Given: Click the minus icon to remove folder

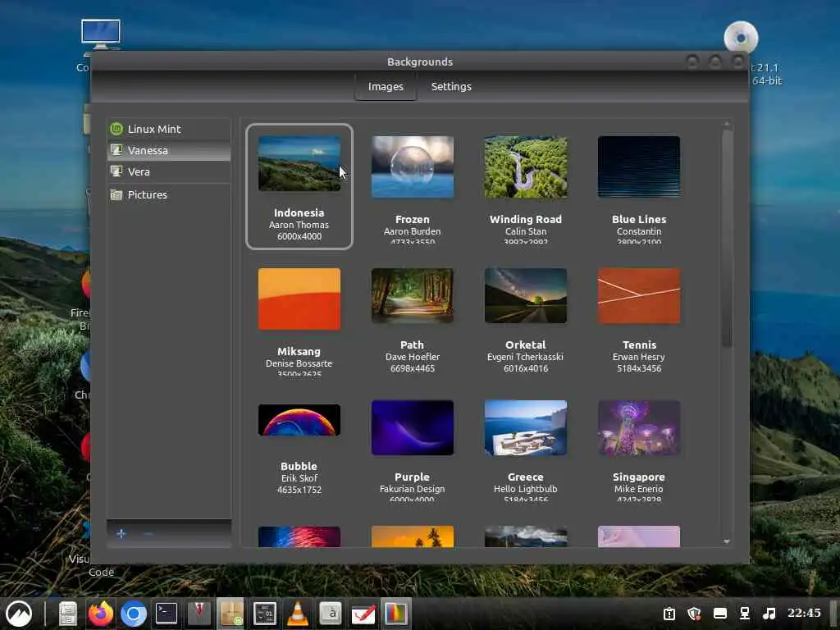Looking at the screenshot, I should tap(148, 533).
